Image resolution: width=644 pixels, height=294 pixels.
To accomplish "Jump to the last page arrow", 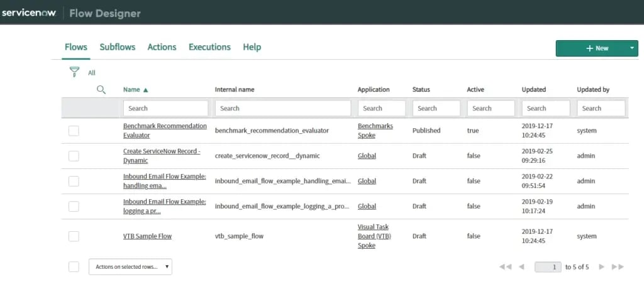I will point(618,267).
